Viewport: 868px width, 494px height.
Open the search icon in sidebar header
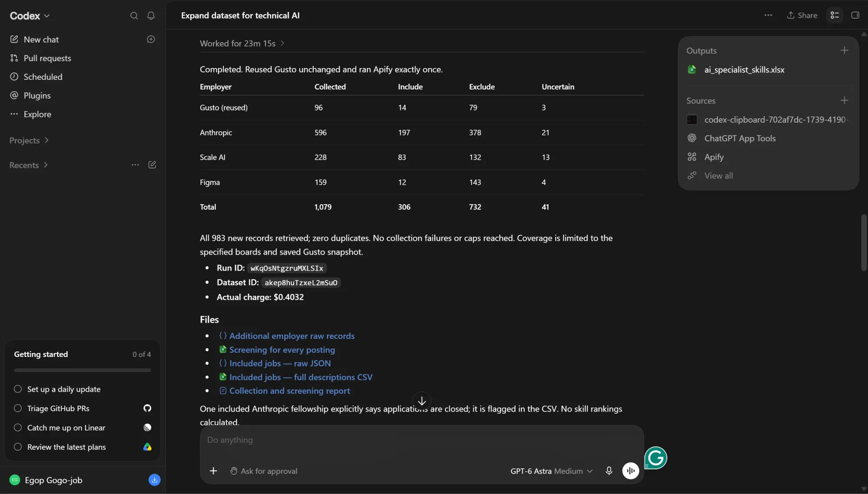pos(134,16)
